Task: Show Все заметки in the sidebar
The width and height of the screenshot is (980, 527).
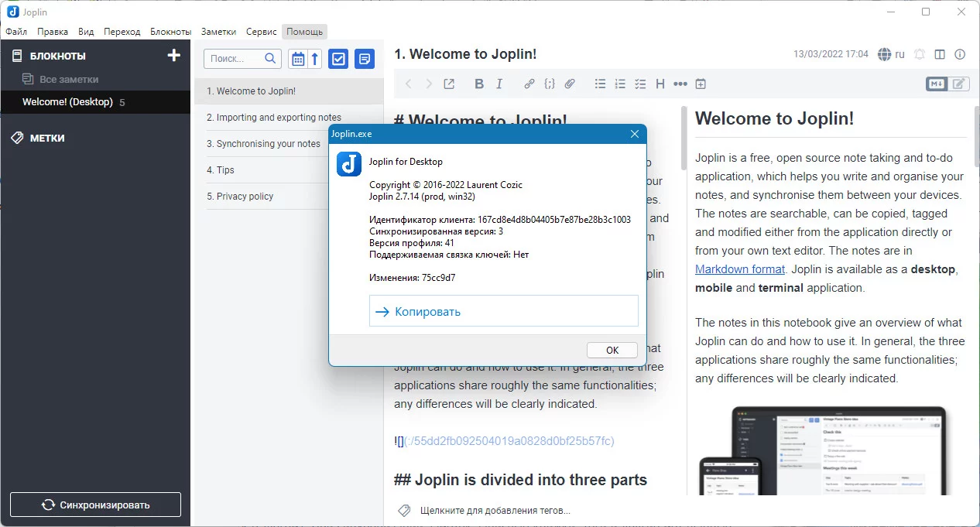Action: (x=95, y=79)
